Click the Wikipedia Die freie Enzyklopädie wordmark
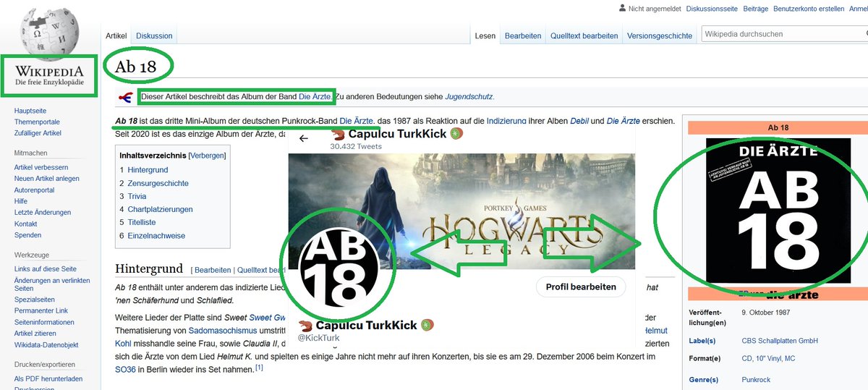This screenshot has width=868, height=390. point(49,76)
